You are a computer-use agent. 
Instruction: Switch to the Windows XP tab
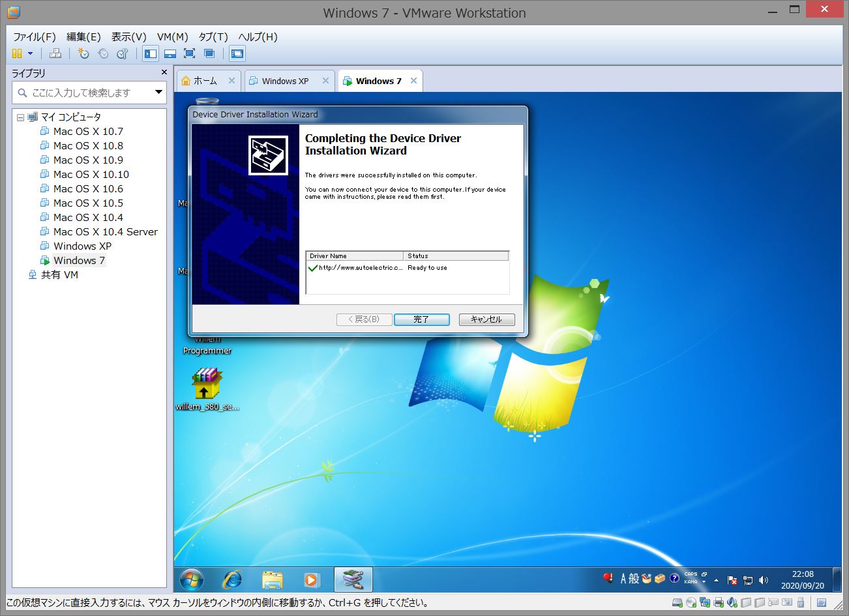pyautogui.click(x=284, y=81)
